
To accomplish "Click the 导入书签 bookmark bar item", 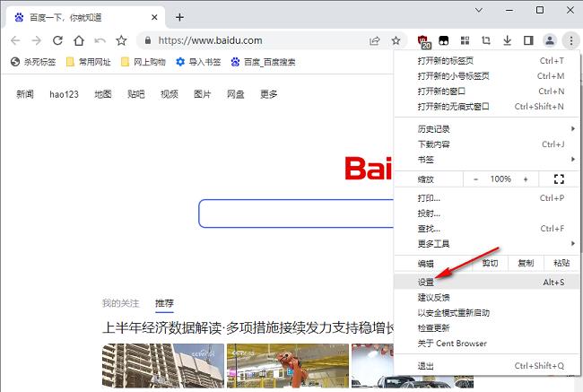I will (199, 62).
